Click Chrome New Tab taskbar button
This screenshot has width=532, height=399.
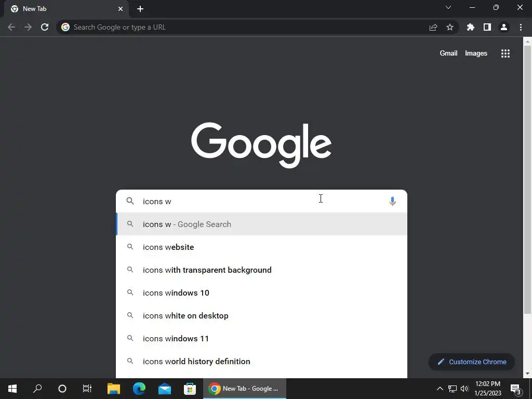(x=245, y=389)
